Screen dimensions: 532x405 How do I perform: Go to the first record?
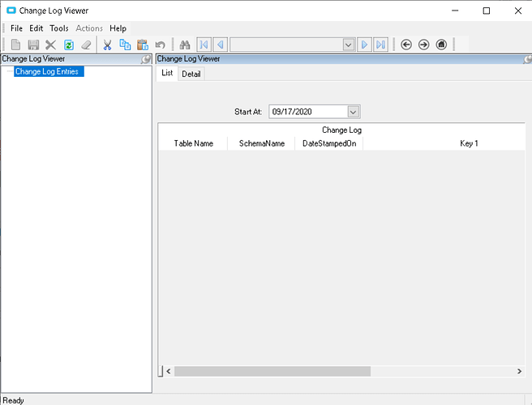pos(204,45)
